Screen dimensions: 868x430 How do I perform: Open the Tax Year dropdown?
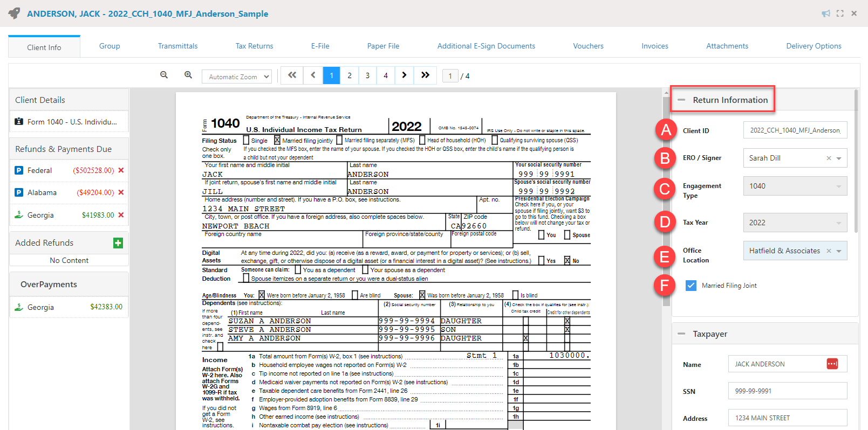pos(795,223)
